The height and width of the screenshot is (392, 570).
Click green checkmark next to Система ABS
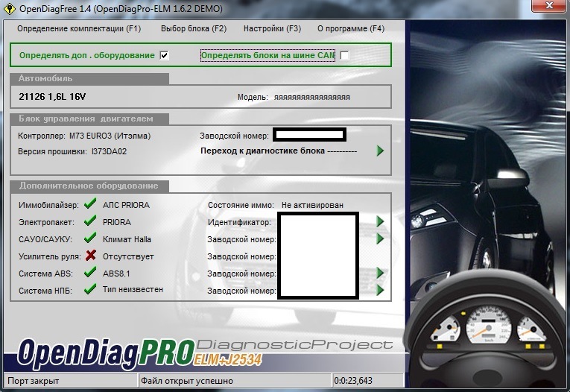[90, 272]
